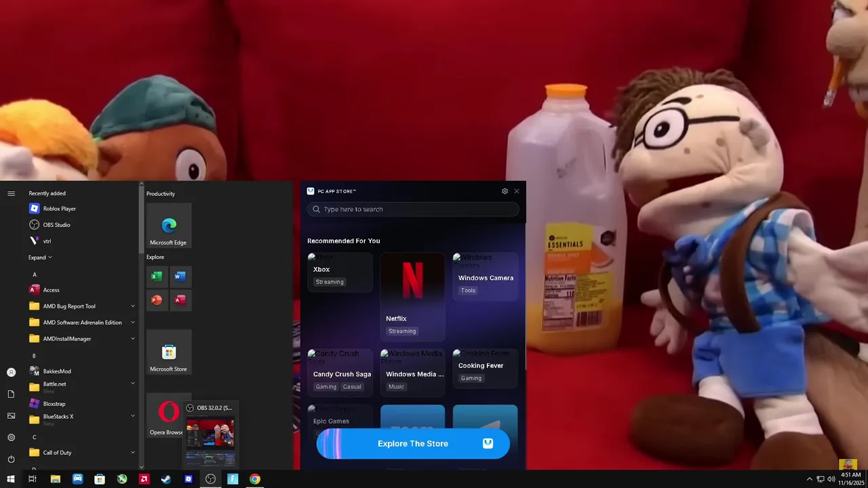Click the Tools tag under Windows Camera
868x488 pixels.
click(x=468, y=290)
